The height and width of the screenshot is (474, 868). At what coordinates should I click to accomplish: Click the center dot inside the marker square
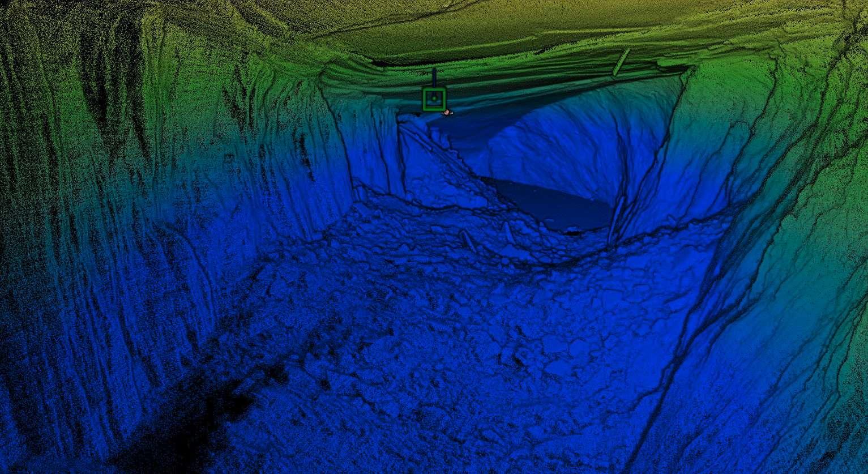pyautogui.click(x=435, y=98)
